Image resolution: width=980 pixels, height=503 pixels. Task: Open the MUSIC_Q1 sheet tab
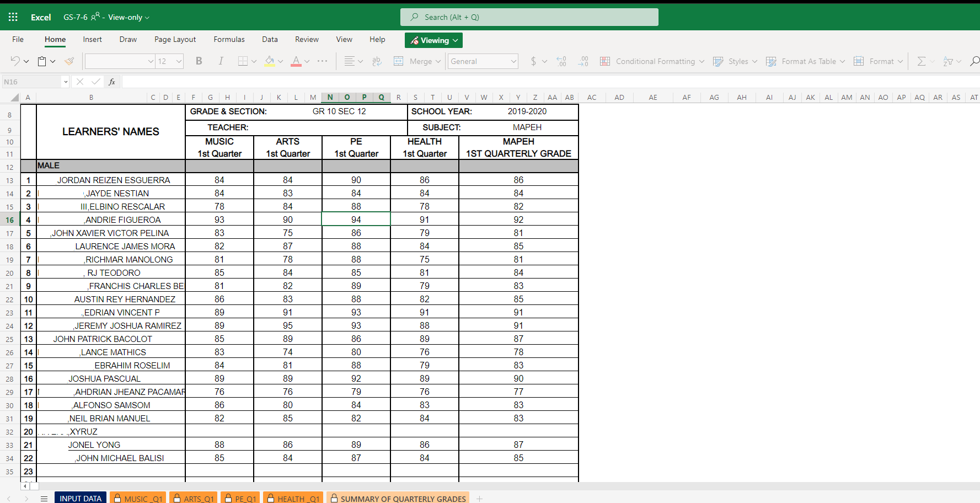point(138,498)
